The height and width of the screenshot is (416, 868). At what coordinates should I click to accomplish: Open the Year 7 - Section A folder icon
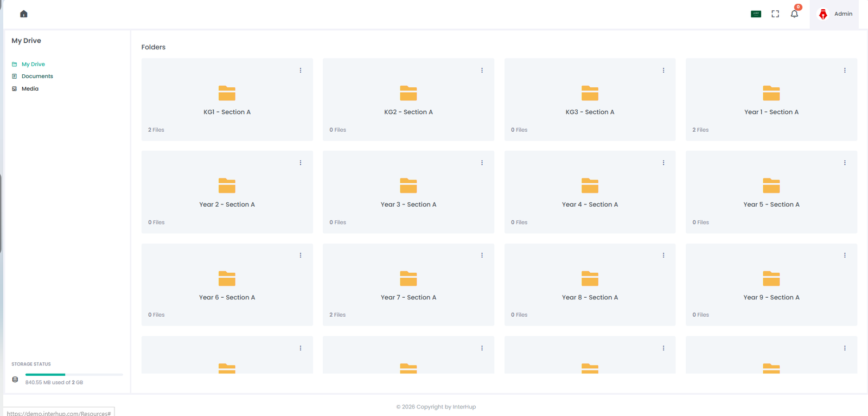(409, 278)
